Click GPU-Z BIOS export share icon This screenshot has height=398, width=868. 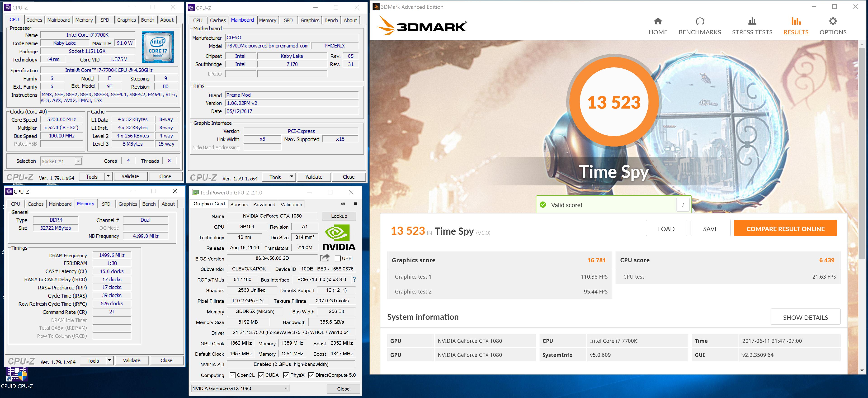(x=325, y=258)
